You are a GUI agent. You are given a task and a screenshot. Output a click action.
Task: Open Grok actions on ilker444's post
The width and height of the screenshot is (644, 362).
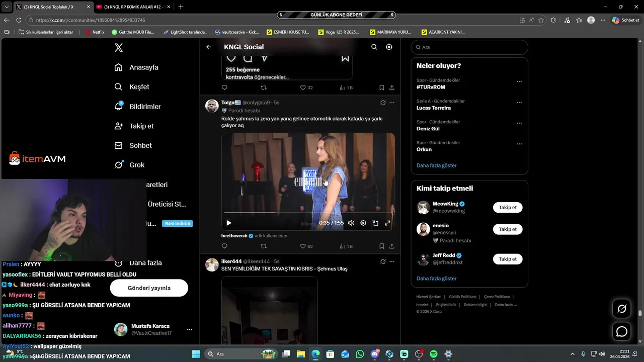[x=383, y=261]
